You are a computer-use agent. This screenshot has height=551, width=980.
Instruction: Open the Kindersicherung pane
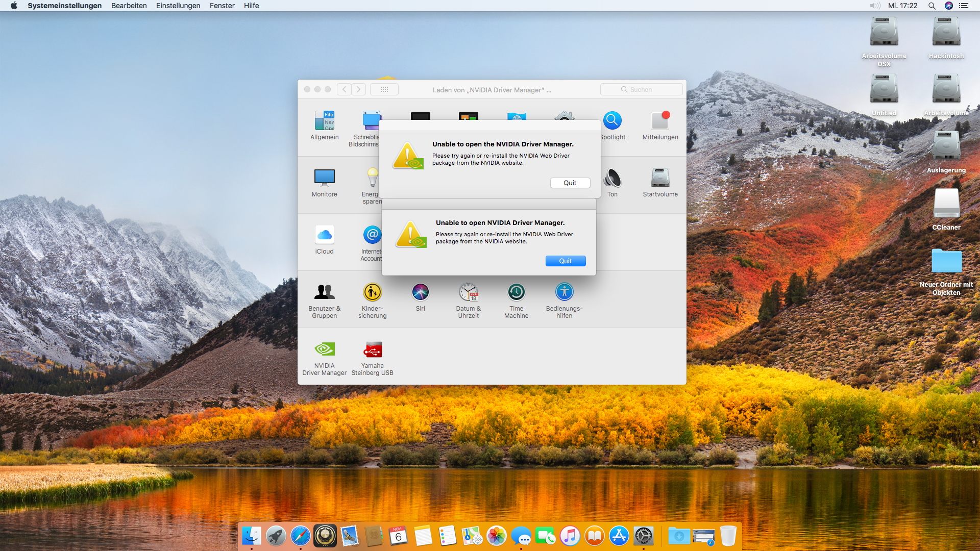373,300
